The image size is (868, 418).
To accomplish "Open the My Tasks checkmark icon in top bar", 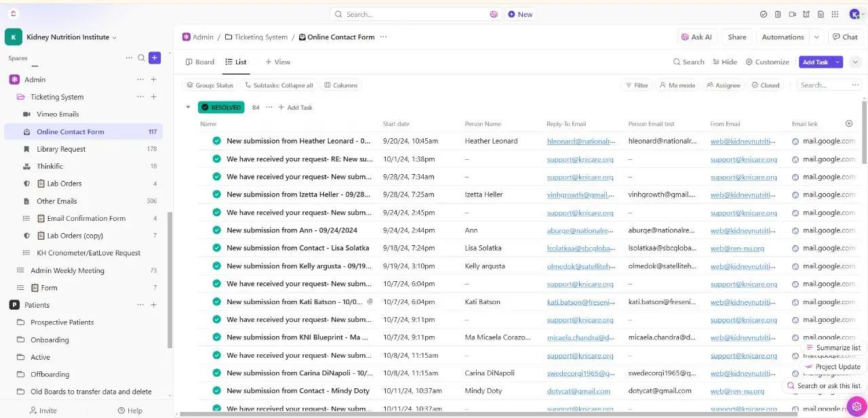I will (x=764, y=14).
